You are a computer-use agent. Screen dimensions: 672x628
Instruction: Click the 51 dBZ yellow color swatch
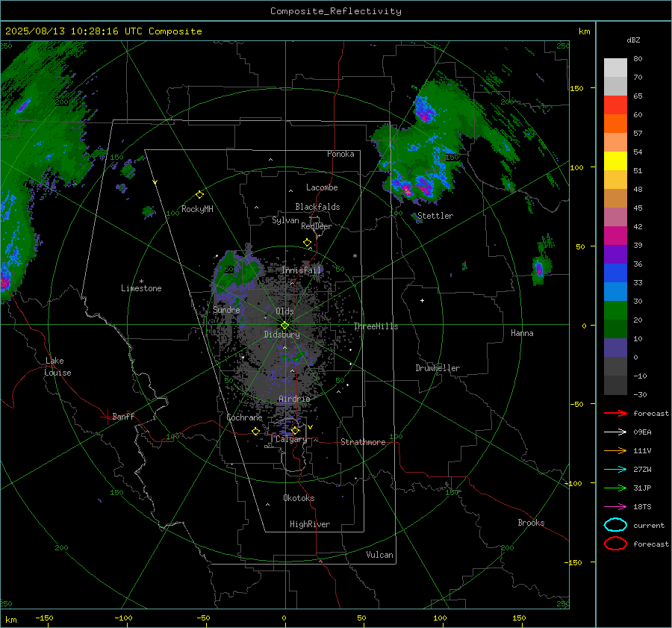(x=615, y=161)
